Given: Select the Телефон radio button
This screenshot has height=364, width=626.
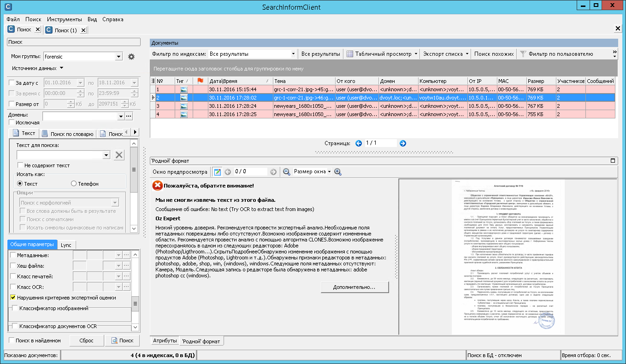Looking at the screenshot, I should click(74, 184).
